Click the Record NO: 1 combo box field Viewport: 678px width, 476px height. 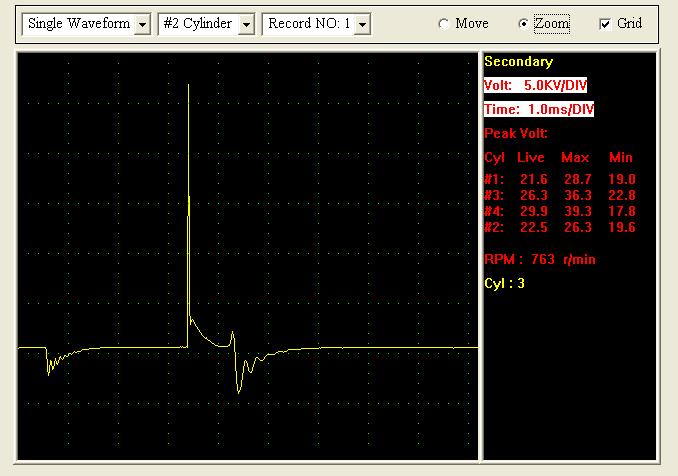coord(317,24)
